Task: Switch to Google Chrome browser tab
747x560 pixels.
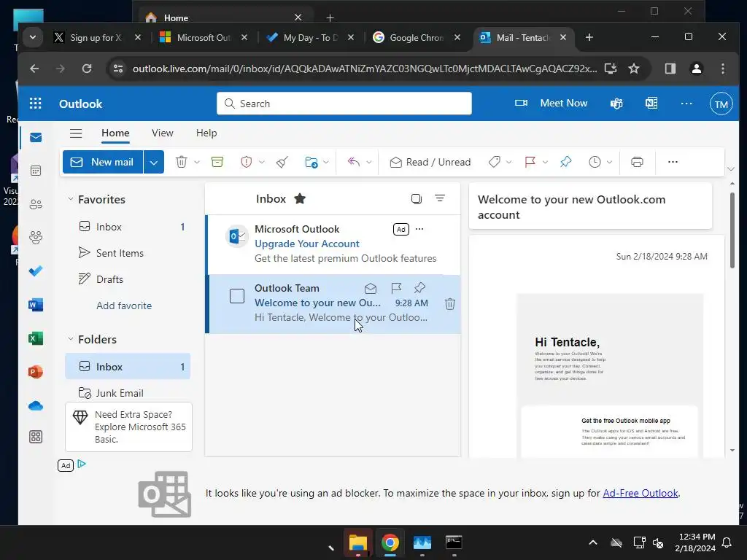Action: [416, 38]
